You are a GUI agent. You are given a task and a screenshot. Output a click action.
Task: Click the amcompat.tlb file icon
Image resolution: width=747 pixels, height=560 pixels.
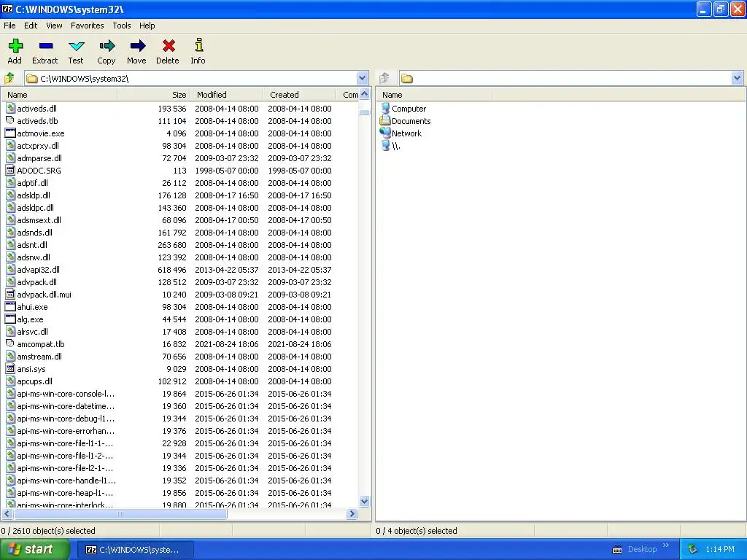pyautogui.click(x=10, y=344)
